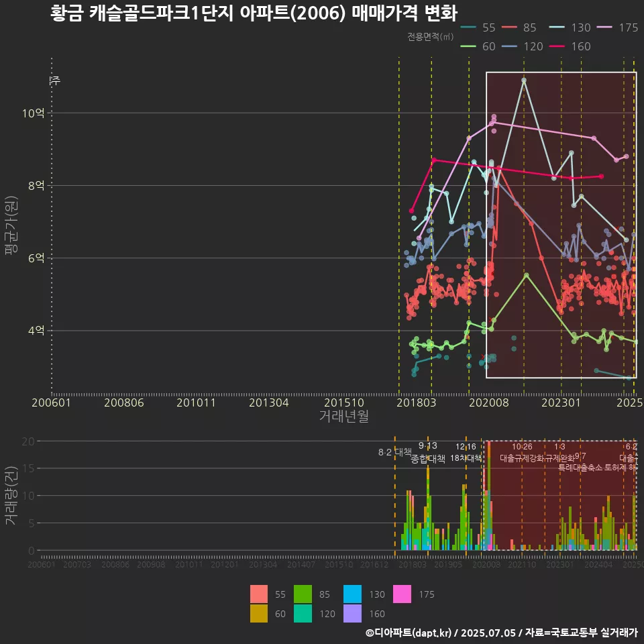Viewport: 644px width, 644px height.
Task: Click the '9·13 종합대책' policy annotation
Action: pyautogui.click(x=428, y=452)
